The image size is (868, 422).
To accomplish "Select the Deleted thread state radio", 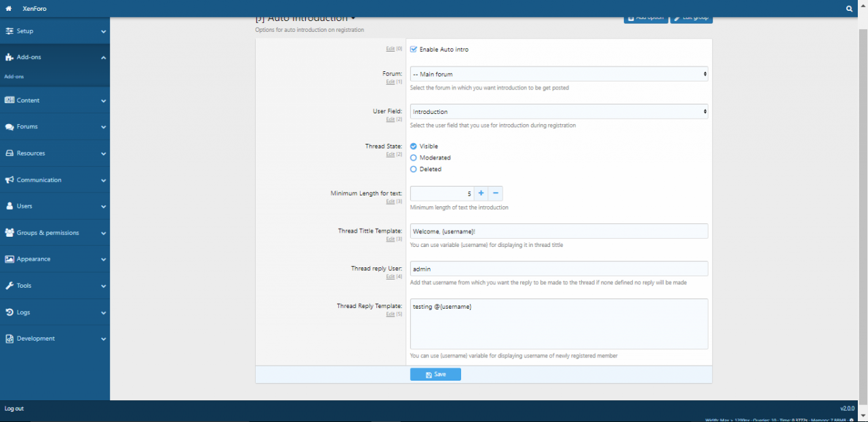I will coord(414,170).
